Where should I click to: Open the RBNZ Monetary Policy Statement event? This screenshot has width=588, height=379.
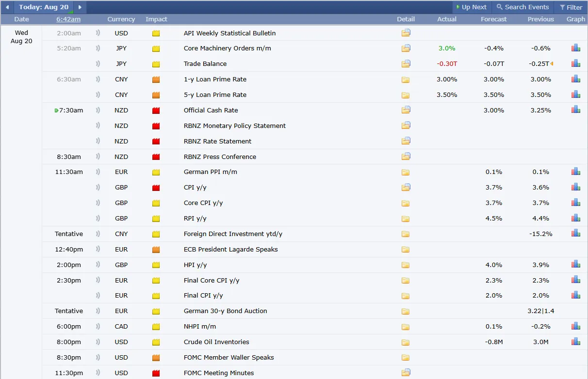point(234,126)
